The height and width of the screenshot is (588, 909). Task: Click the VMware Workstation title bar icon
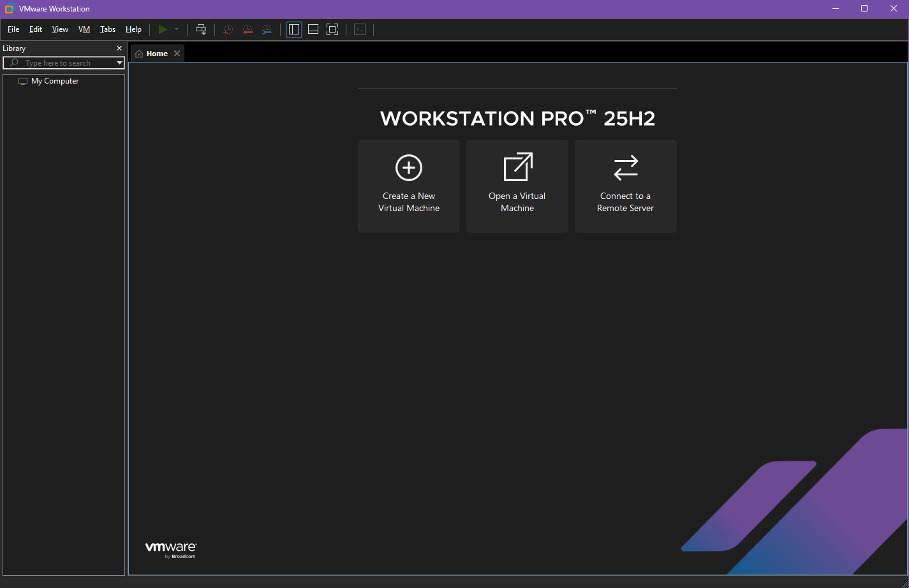click(x=10, y=9)
